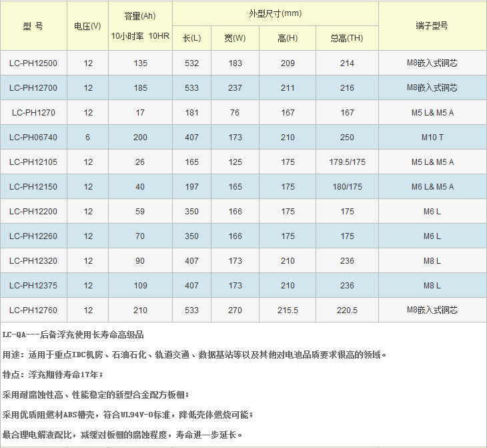Click capacity value 135 for LC-PH12500
This screenshot has height=448, width=487.
(140, 63)
